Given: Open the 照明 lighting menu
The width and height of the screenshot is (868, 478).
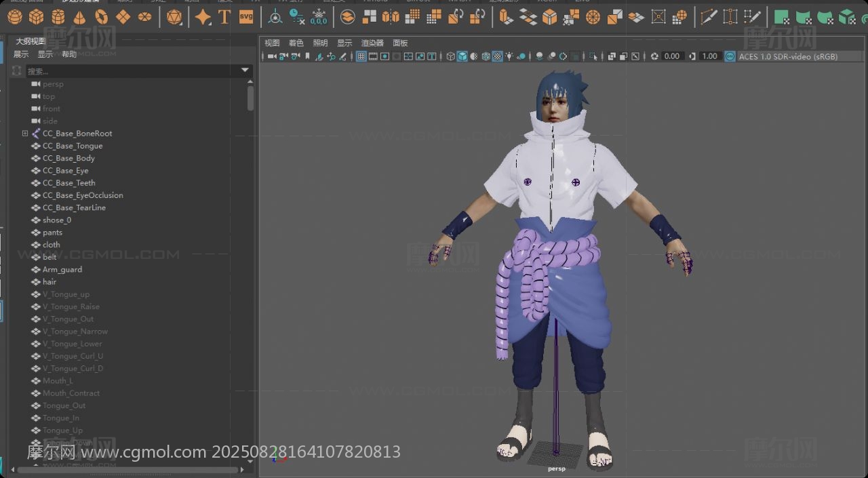Looking at the screenshot, I should tap(320, 43).
